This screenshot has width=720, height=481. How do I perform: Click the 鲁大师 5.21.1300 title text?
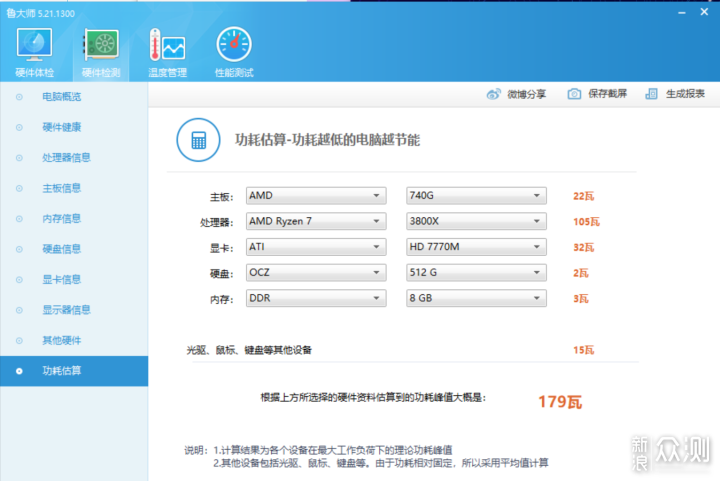point(40,13)
